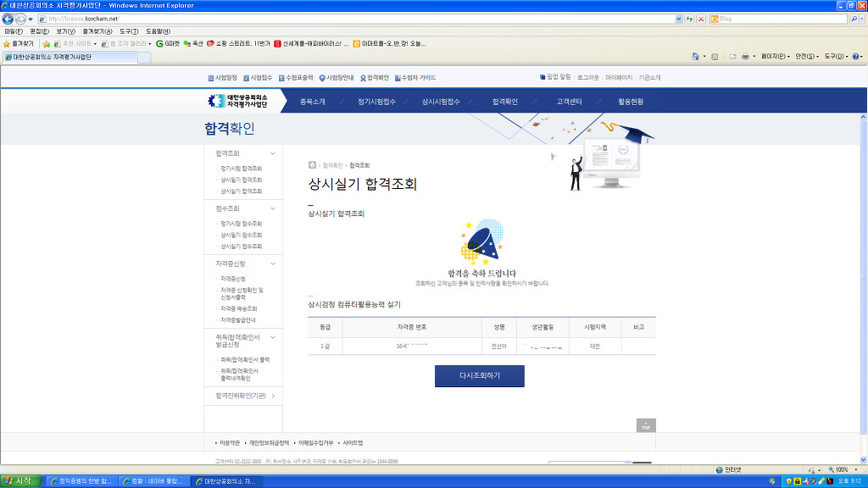Click the 시험접수 icon link
868x488 pixels.
tap(258, 78)
